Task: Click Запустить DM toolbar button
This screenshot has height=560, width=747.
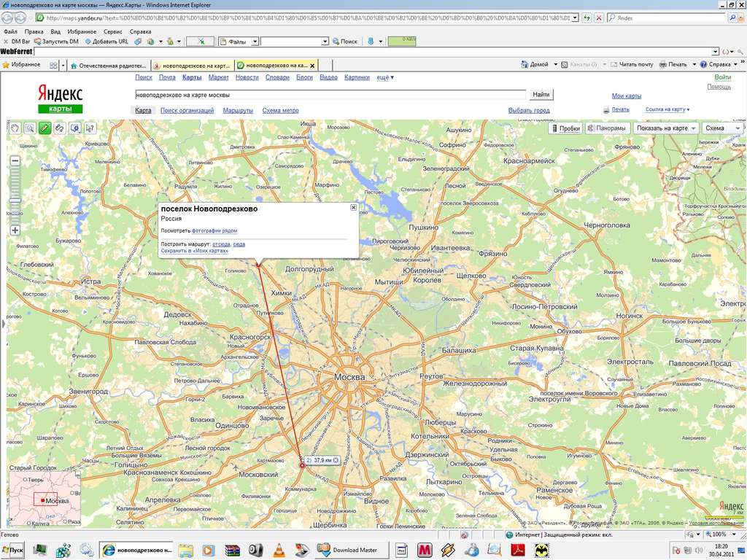Action: point(57,42)
